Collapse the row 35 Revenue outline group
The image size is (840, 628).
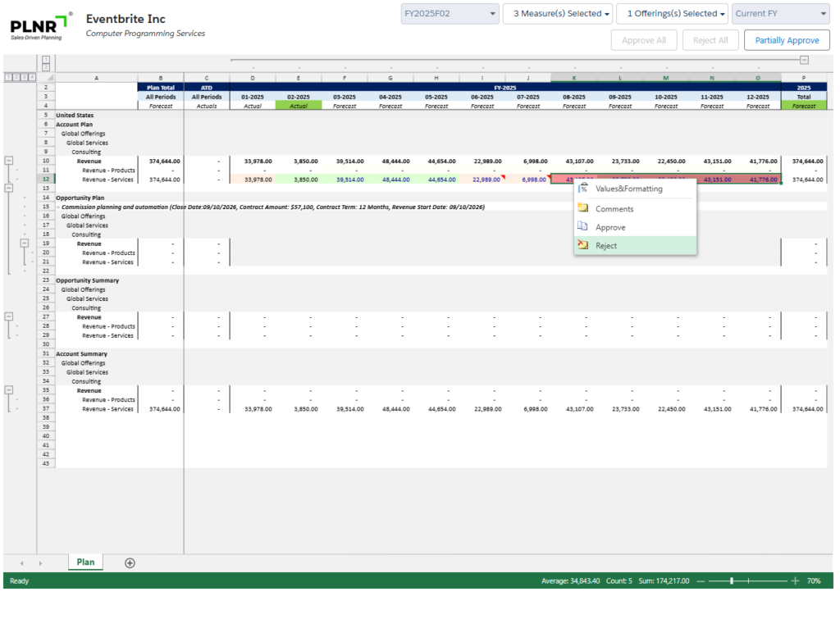point(9,389)
